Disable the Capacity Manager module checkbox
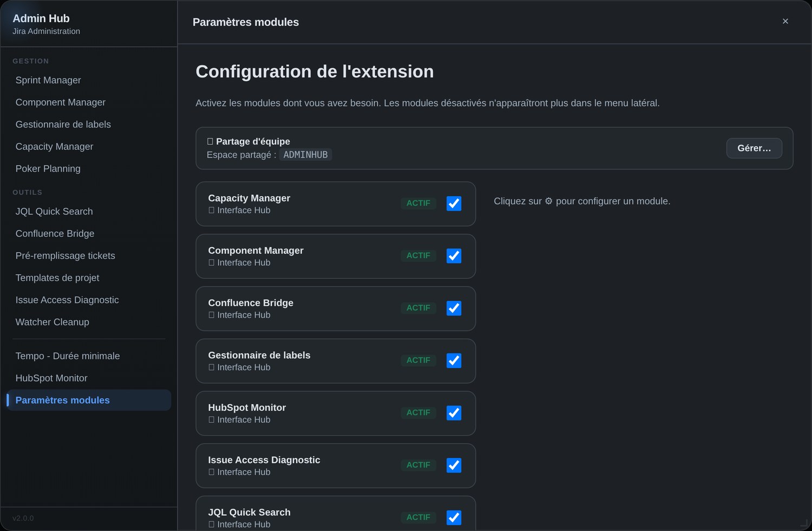This screenshot has height=531, width=812. click(454, 204)
